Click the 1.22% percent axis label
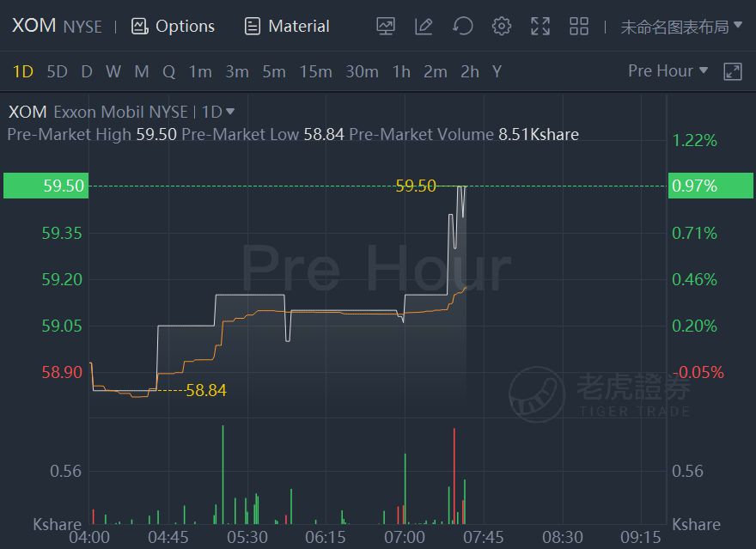This screenshot has height=549, width=756. [695, 140]
